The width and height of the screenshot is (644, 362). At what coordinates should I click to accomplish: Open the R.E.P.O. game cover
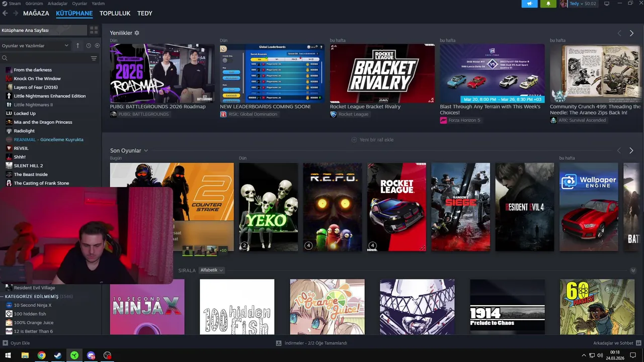(x=333, y=207)
